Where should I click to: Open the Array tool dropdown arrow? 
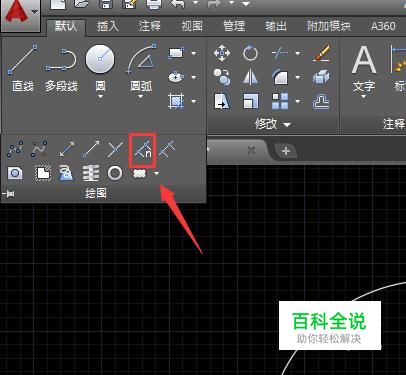point(297,101)
